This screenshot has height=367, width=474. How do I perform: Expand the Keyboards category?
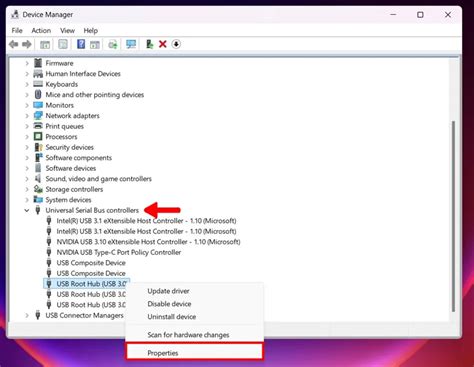[x=27, y=84]
